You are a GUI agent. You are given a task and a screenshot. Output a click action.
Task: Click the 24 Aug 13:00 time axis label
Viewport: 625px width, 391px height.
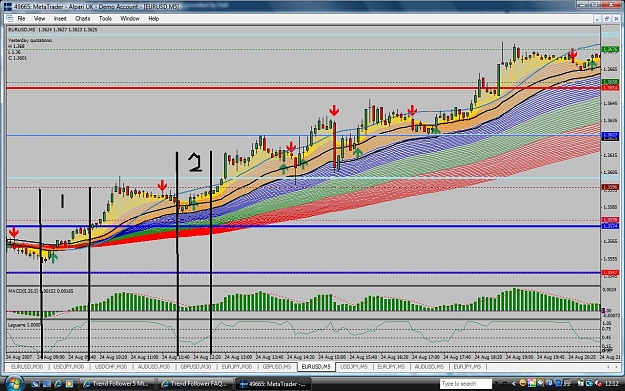pos(238,357)
